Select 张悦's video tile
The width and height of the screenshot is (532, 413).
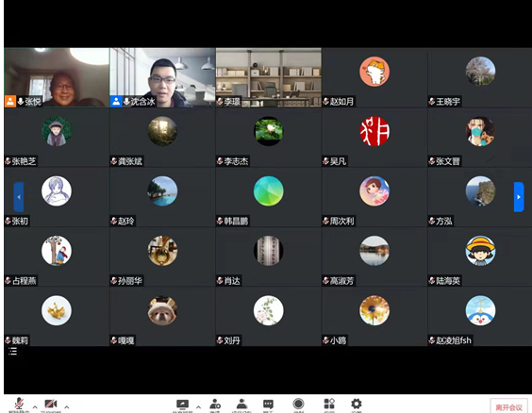pyautogui.click(x=57, y=77)
